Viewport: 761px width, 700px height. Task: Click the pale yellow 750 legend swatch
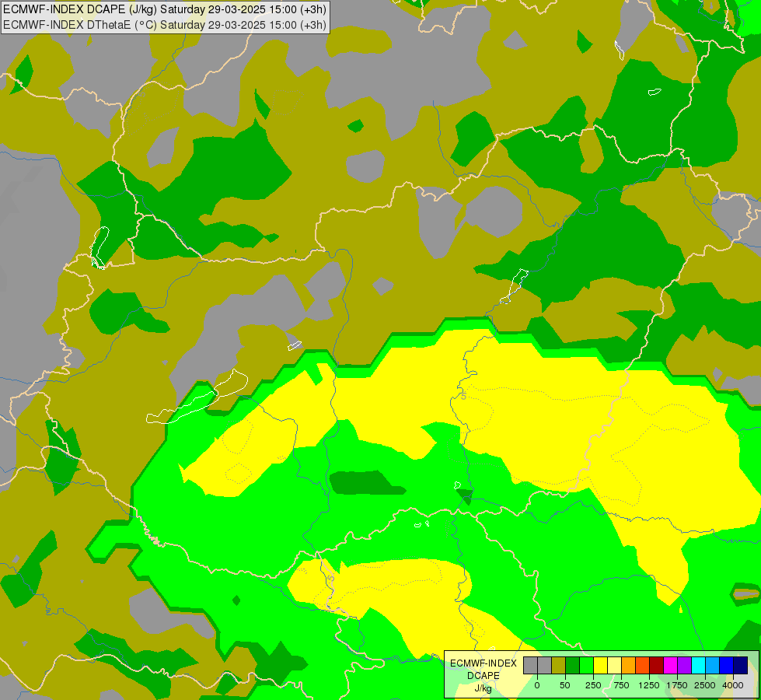[614, 666]
